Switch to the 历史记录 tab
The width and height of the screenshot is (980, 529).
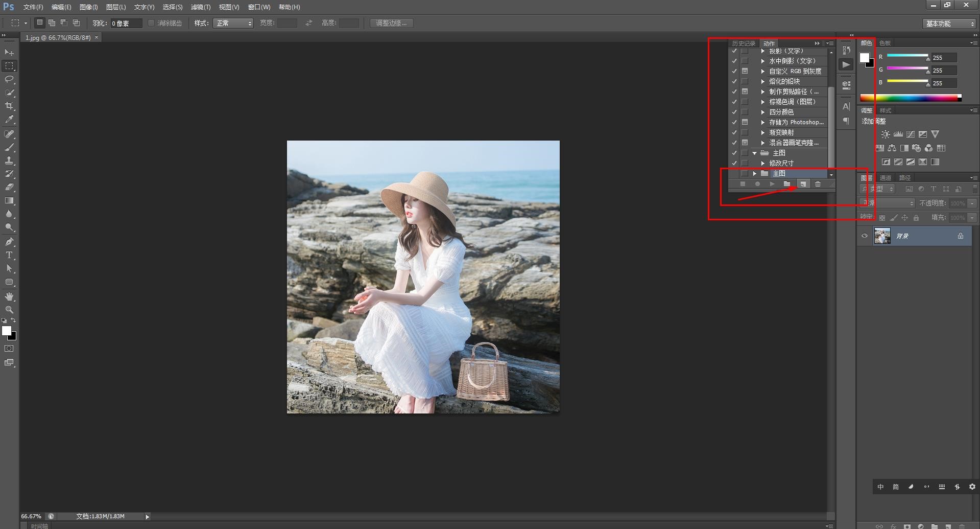pyautogui.click(x=743, y=43)
